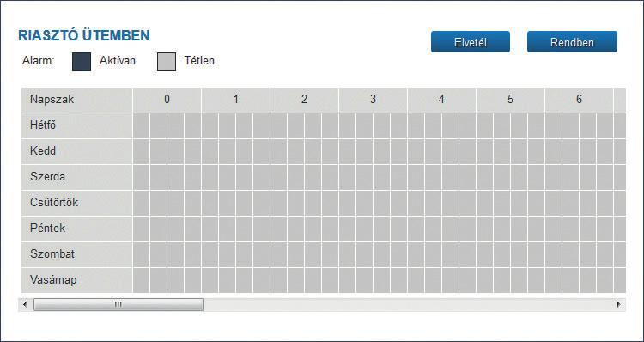Viewport: 644px width, 342px height.
Task: Activate Csütörtök first quarter of hour 3
Action: click(x=348, y=203)
